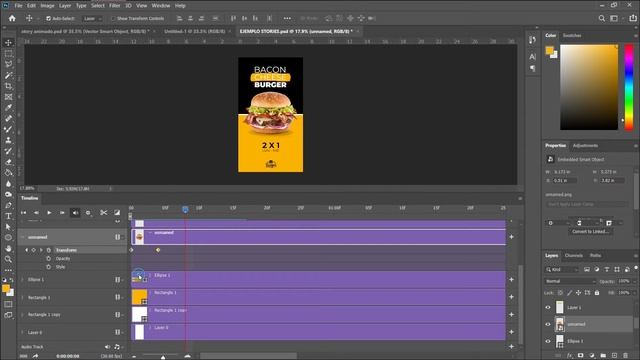
Task: Select the Ellipse shape tool
Action: (x=8, y=238)
